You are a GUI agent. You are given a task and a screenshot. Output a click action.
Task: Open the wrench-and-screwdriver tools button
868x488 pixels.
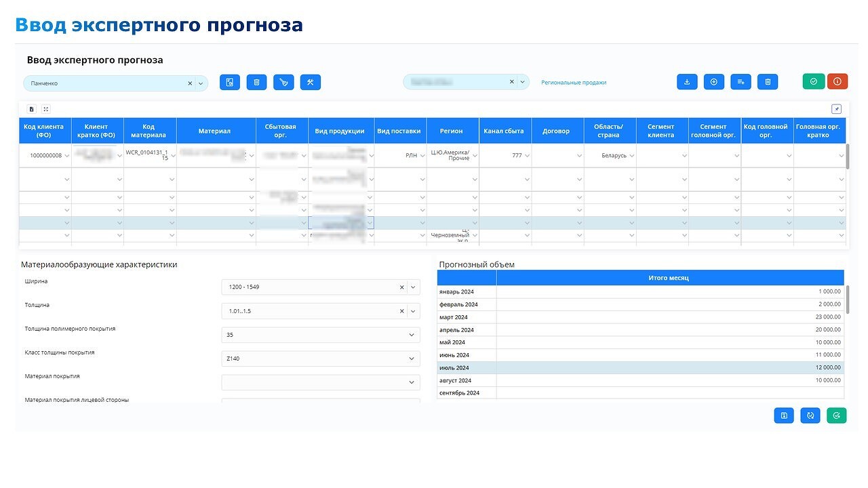pyautogui.click(x=310, y=82)
